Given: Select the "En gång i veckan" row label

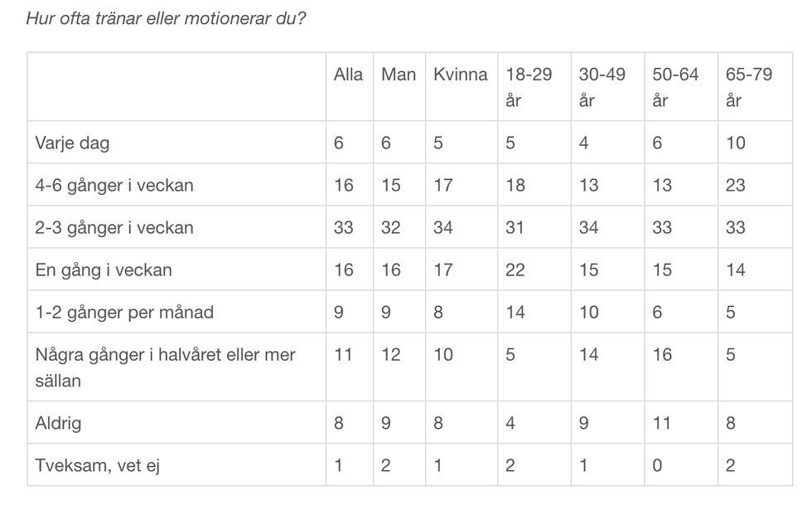Looking at the screenshot, I should click(x=104, y=270).
